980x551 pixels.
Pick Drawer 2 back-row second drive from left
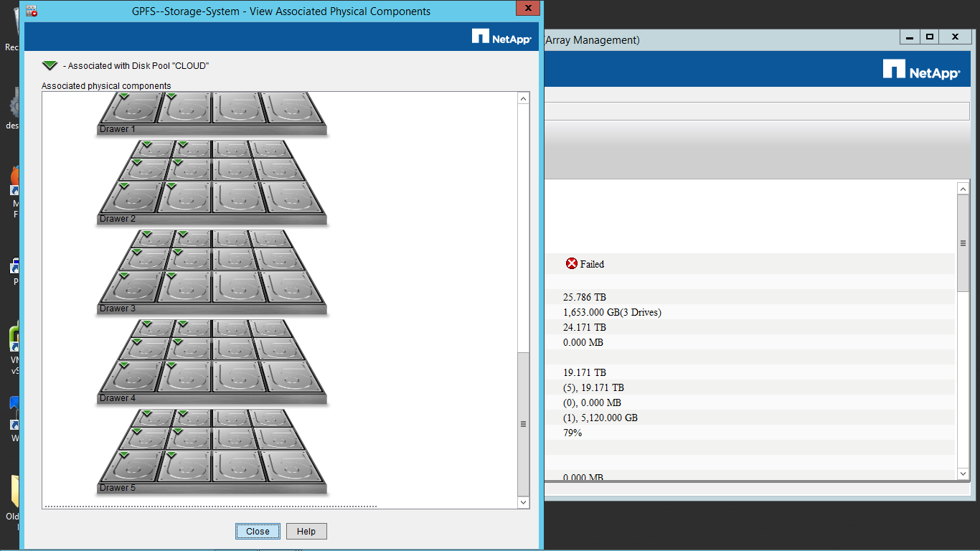pos(192,149)
